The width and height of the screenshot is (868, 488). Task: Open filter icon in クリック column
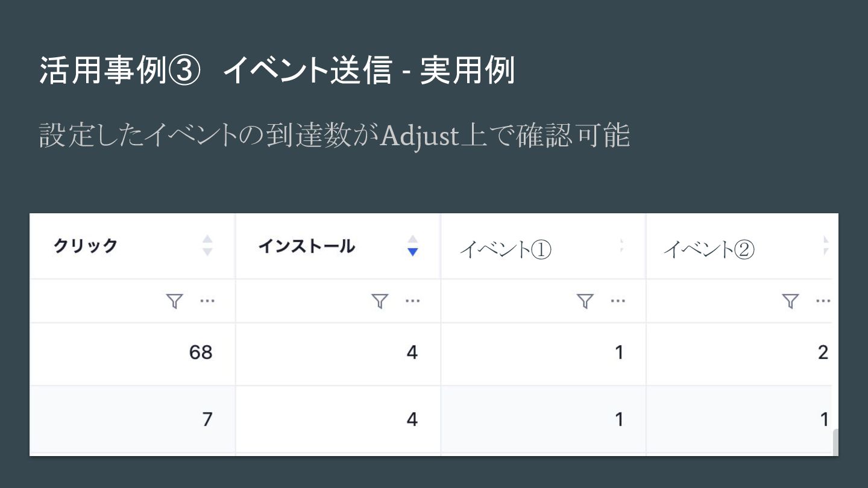pos(174,301)
